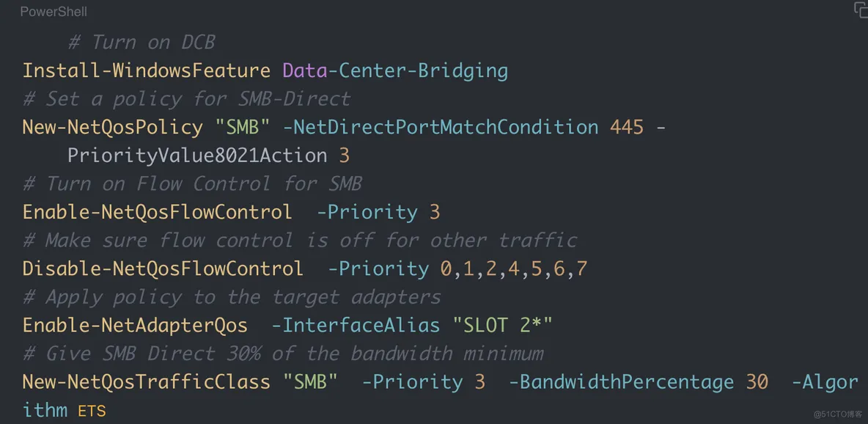
Task: Click the priority list 0,1,2,4,5,6,7
Action: pyautogui.click(x=514, y=268)
